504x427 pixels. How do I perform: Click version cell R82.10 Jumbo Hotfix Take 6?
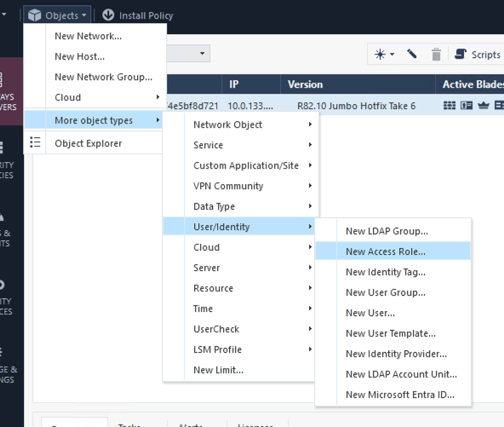(356, 106)
